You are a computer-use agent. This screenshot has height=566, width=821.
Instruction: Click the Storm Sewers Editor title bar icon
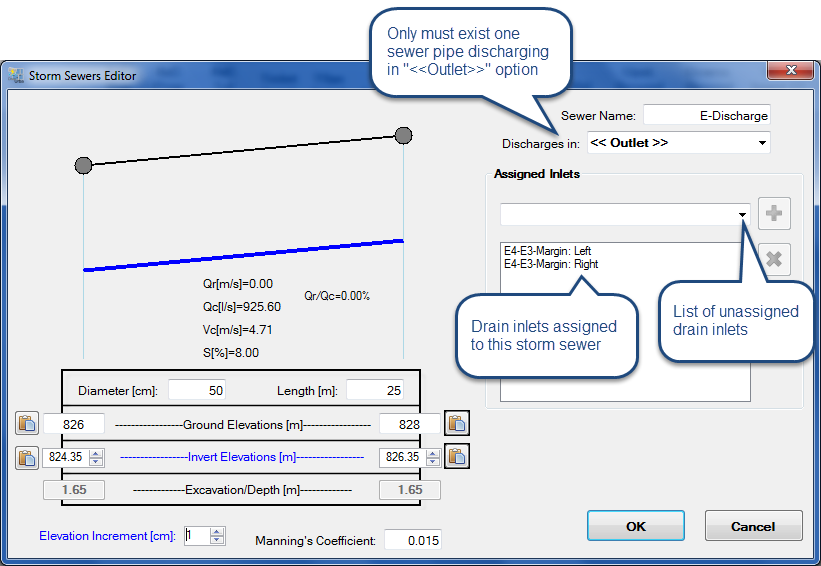point(16,76)
